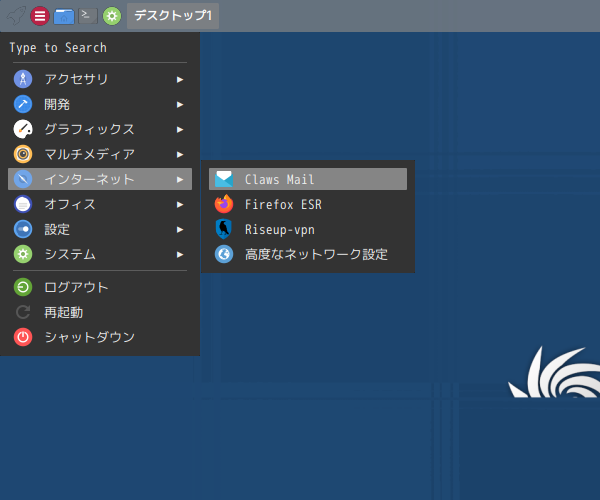Click the 再起動 reload icon
The height and width of the screenshot is (500, 600).
click(x=23, y=312)
